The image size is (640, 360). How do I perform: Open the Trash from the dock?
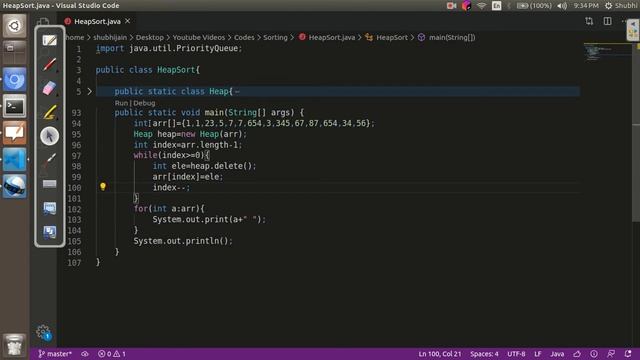(x=14, y=345)
